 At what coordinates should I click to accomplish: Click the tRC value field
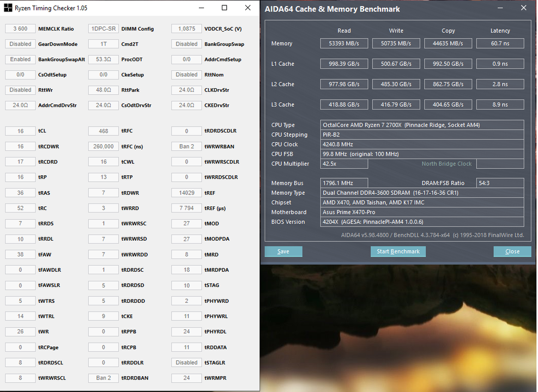(x=20, y=208)
